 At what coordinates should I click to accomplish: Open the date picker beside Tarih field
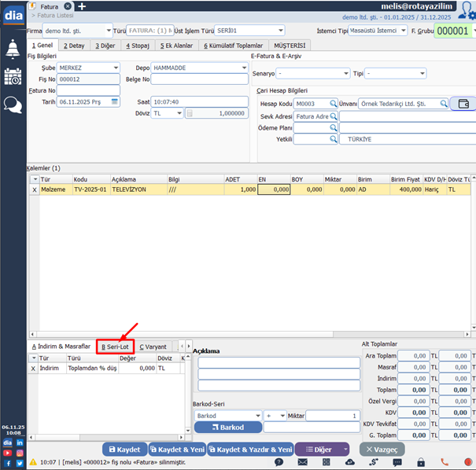tap(115, 102)
